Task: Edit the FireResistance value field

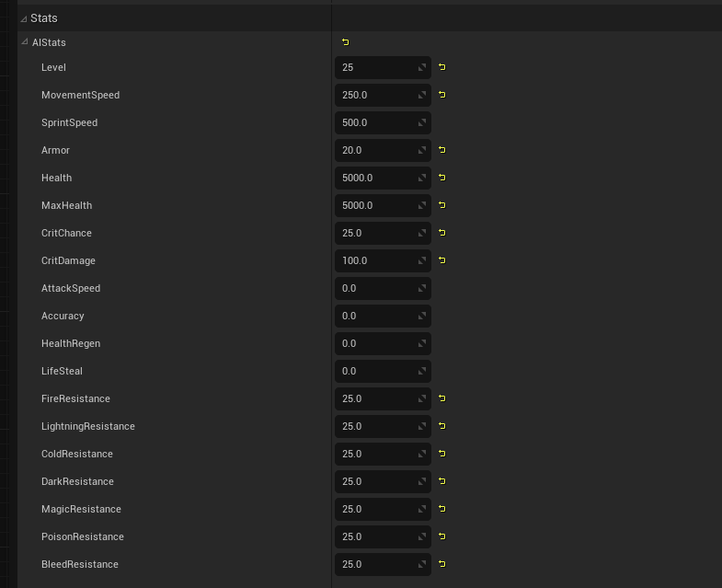Action: 383,398
